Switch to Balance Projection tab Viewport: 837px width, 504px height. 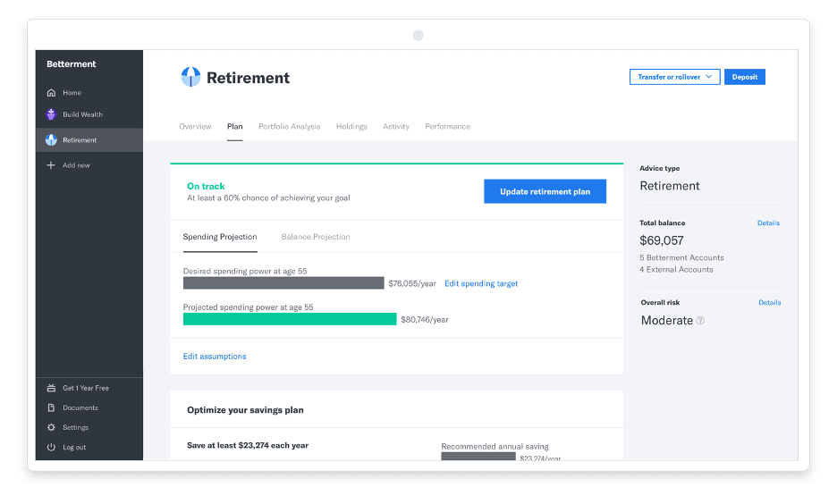(x=316, y=238)
